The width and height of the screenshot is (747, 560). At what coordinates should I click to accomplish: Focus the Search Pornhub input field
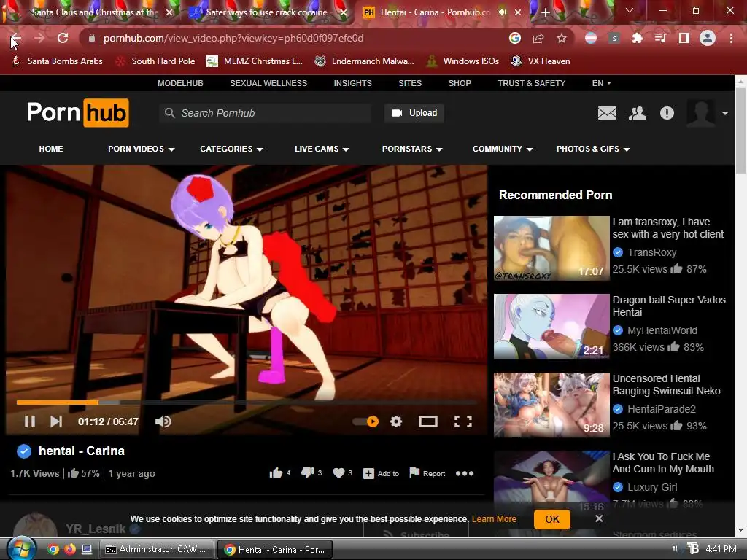(x=266, y=113)
